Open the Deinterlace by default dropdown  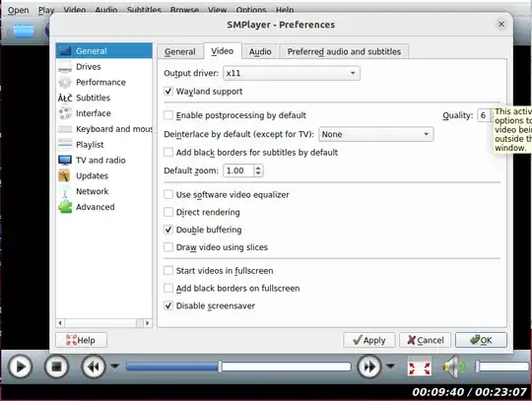point(376,134)
